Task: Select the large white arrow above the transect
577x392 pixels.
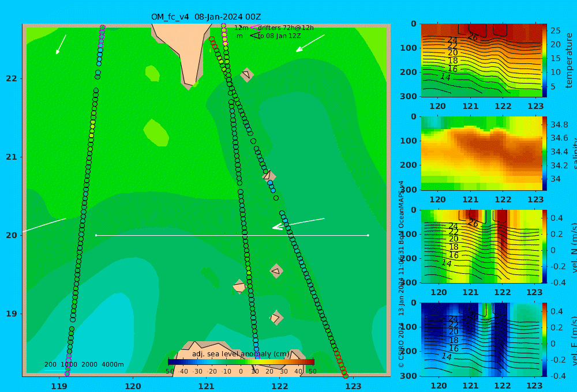Action: [298, 224]
